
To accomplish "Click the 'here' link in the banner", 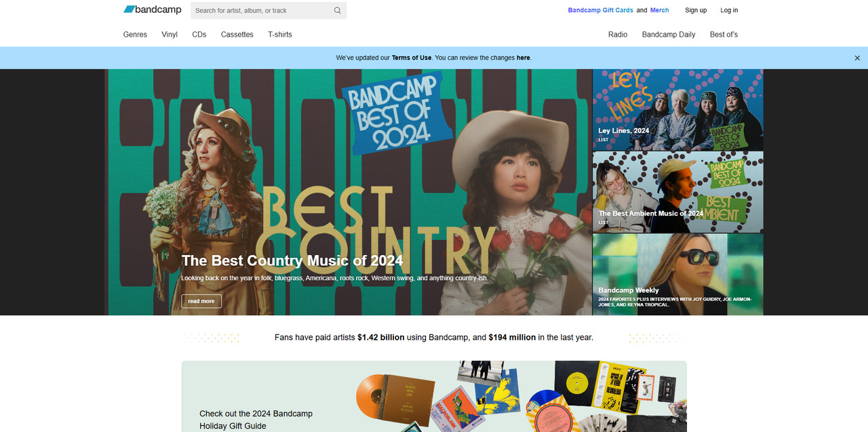I will (524, 58).
